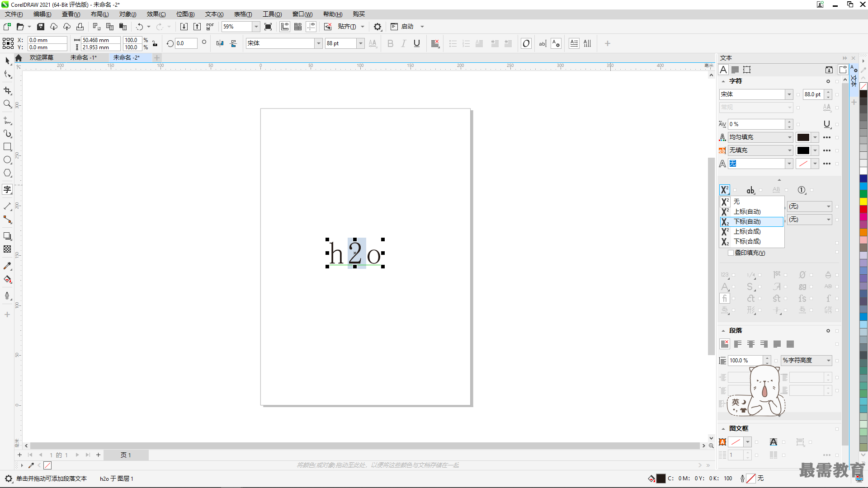Click the background fill black swatch
868x488 pixels.
[x=803, y=150]
